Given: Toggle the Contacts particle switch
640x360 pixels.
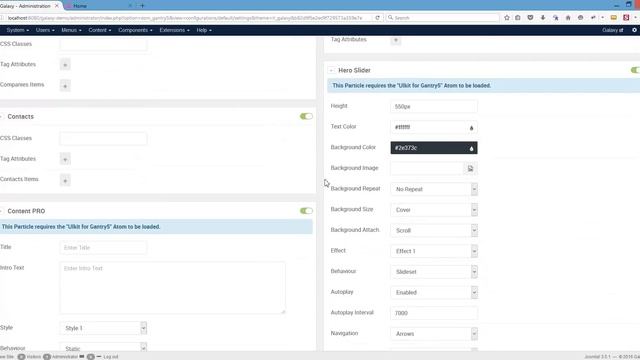Looking at the screenshot, I should click(x=306, y=116).
